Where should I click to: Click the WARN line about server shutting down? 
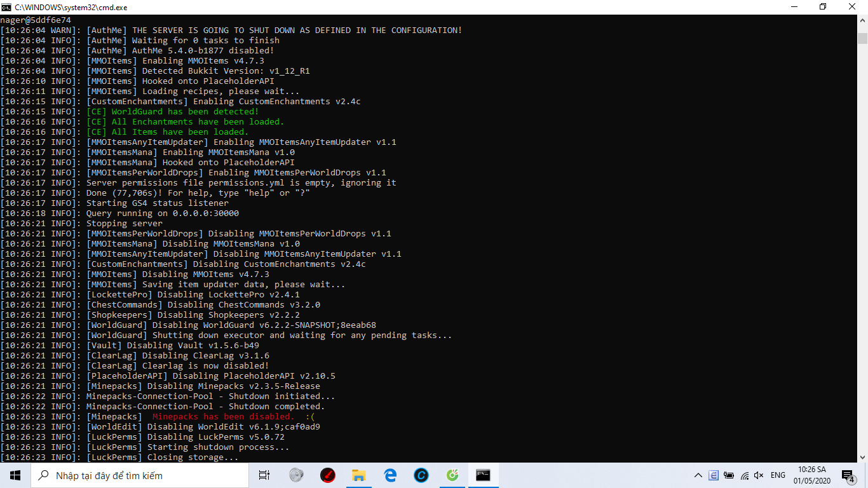(x=231, y=30)
